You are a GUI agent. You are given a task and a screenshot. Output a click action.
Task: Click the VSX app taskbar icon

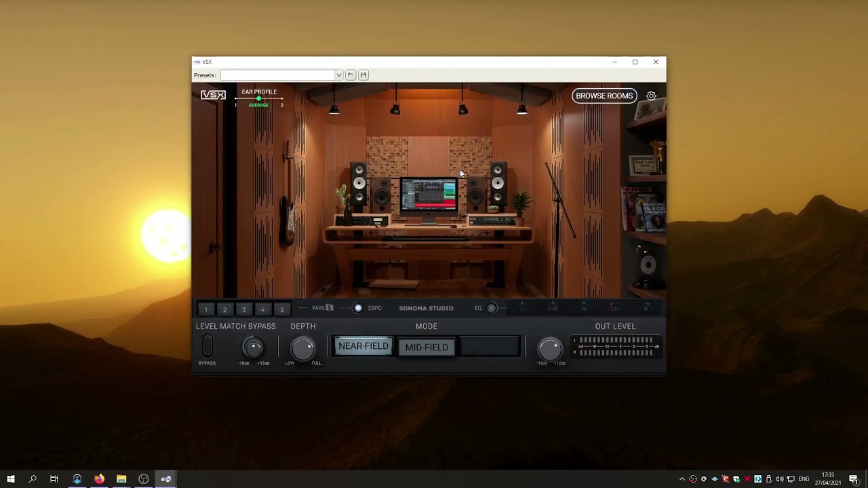(166, 479)
